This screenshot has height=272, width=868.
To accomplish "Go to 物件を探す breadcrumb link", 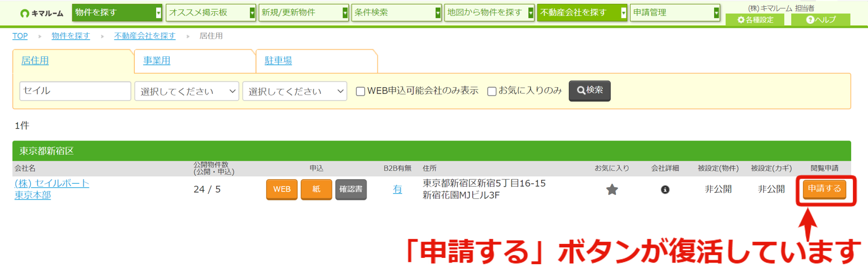I will pos(71,36).
